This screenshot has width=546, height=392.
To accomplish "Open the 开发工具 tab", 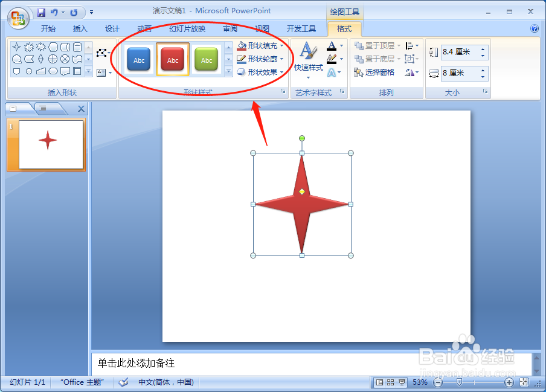I will (x=301, y=29).
